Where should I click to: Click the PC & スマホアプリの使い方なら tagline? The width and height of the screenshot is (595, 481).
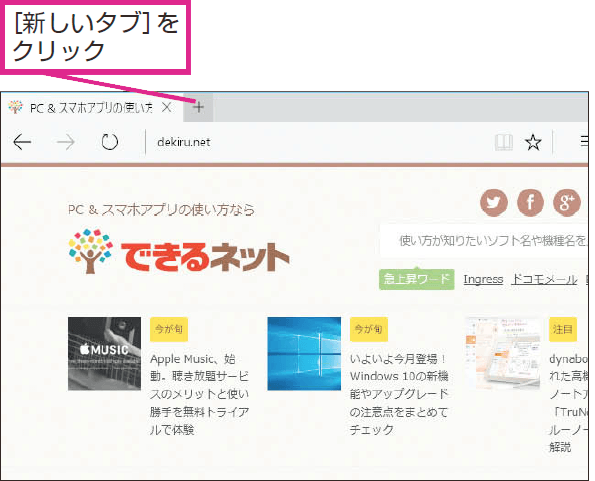point(161,209)
